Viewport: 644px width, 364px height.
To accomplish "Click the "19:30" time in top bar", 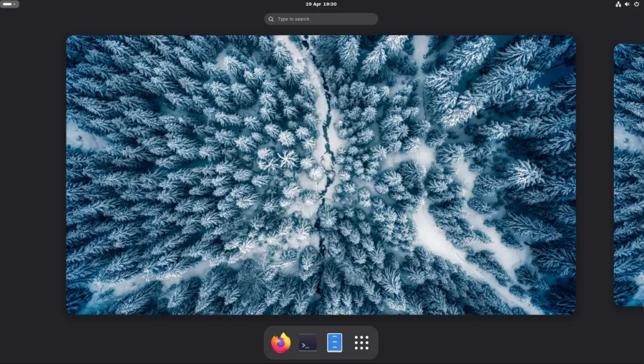I will tap(329, 4).
